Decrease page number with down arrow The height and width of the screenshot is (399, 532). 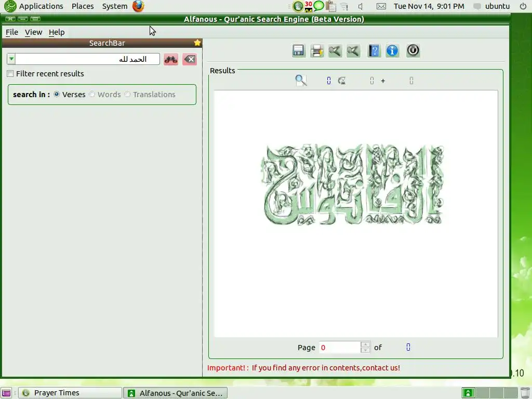tap(365, 350)
